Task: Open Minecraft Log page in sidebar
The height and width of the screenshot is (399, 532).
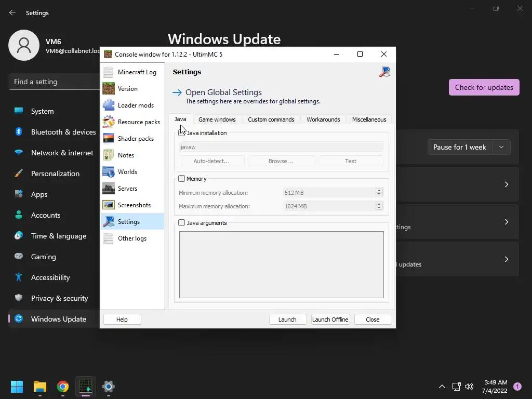Action: coord(132,72)
